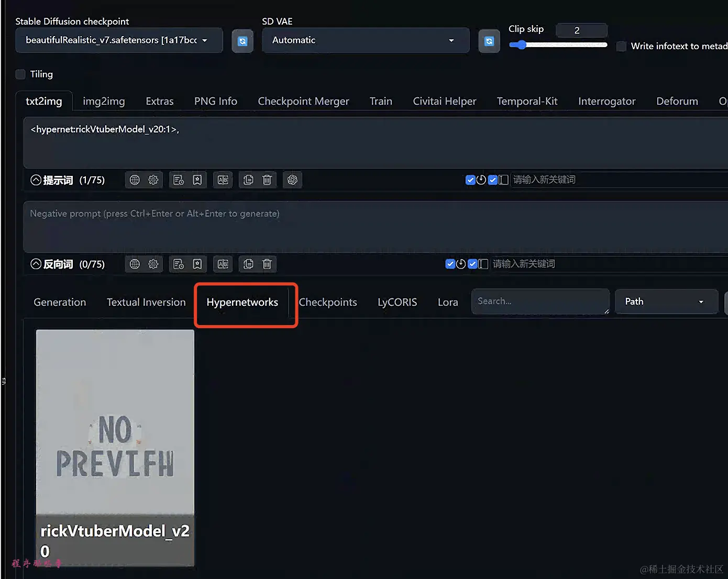Select the Generation sub-tab

click(60, 302)
